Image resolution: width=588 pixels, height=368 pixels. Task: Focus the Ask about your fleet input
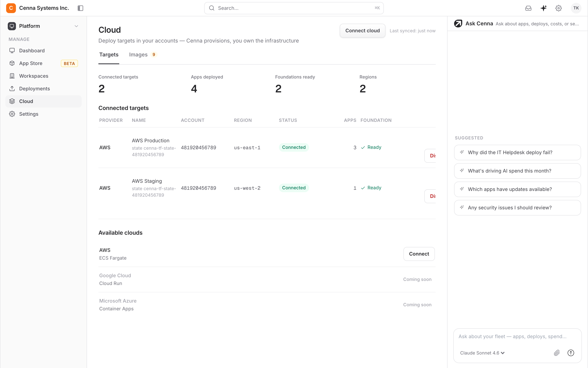tap(517, 337)
